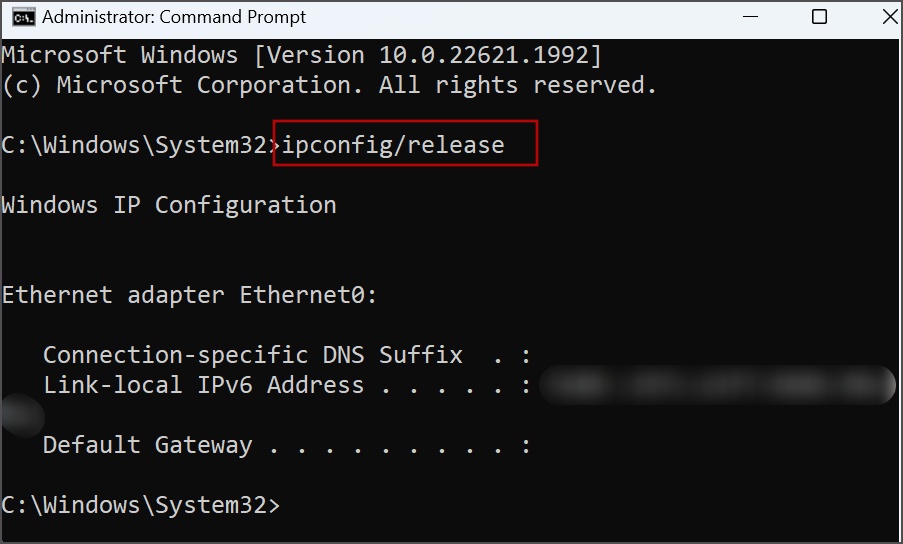Click the bottom C:\Windows\System32> prompt
The image size is (903, 544).
point(141,505)
